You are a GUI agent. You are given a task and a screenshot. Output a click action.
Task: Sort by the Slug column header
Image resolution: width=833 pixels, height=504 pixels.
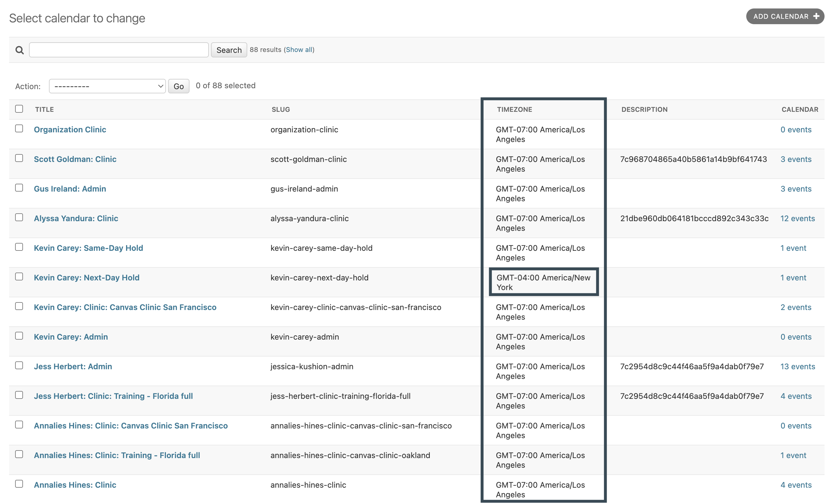[x=280, y=109]
